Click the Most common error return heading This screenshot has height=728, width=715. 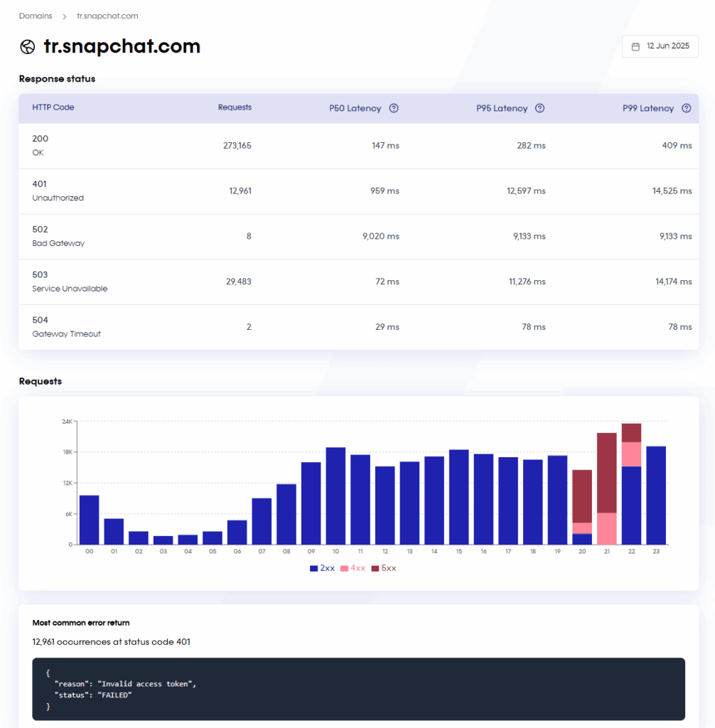click(x=81, y=623)
